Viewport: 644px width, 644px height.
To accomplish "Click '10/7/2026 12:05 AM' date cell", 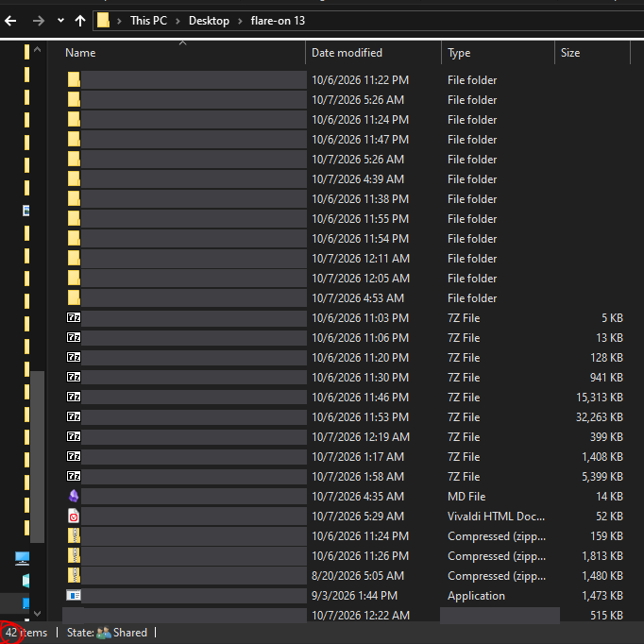I will point(360,278).
